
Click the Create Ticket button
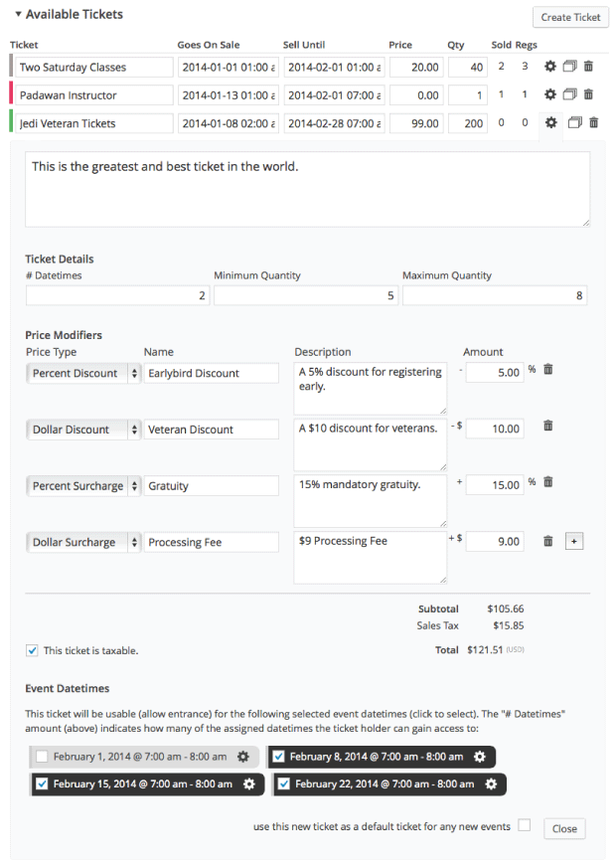(570, 17)
